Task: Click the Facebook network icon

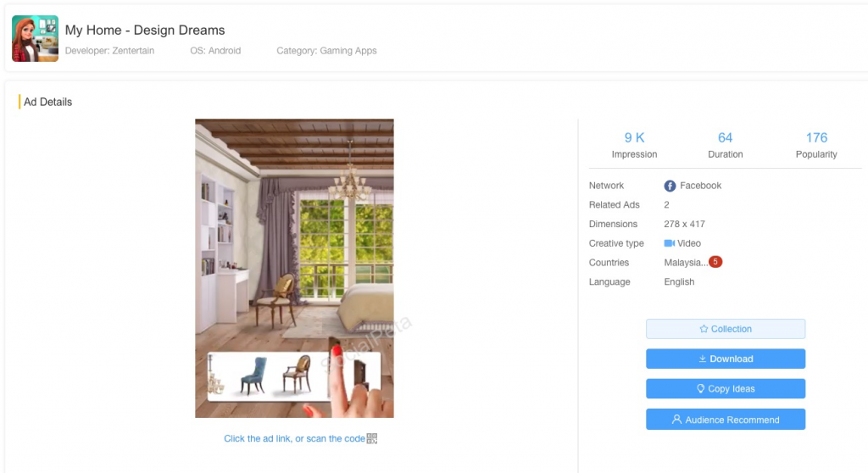Action: tap(670, 186)
